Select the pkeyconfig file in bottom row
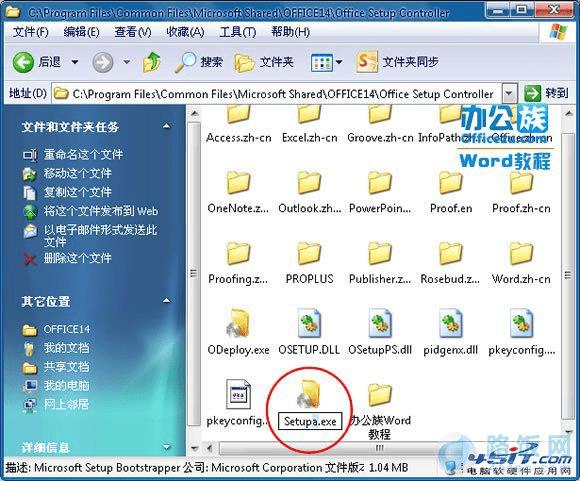Viewport: 580px width, 481px height. 238,403
